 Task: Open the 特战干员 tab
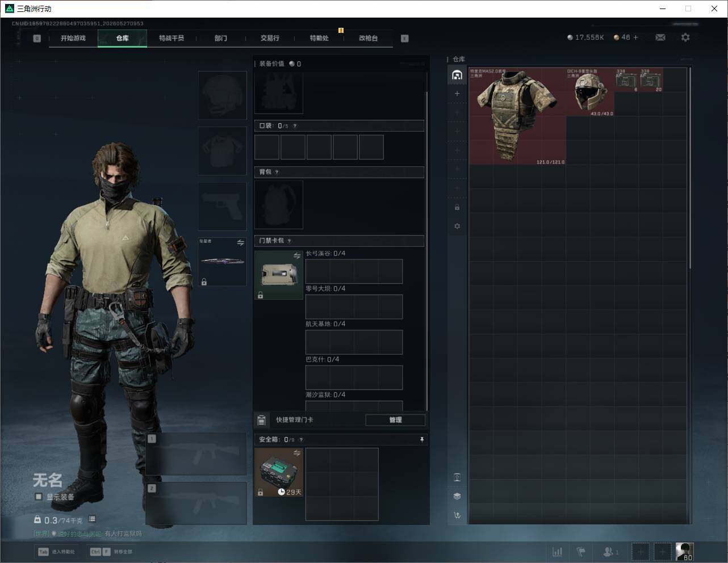coord(171,38)
